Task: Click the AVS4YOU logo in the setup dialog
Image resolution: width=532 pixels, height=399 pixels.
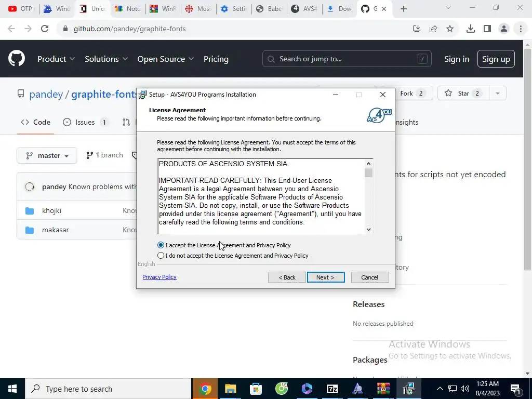Action: (379, 115)
